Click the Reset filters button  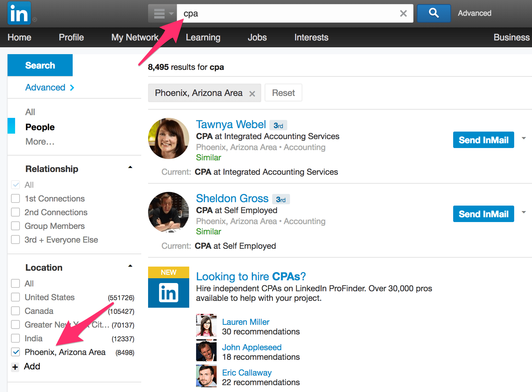click(x=283, y=93)
